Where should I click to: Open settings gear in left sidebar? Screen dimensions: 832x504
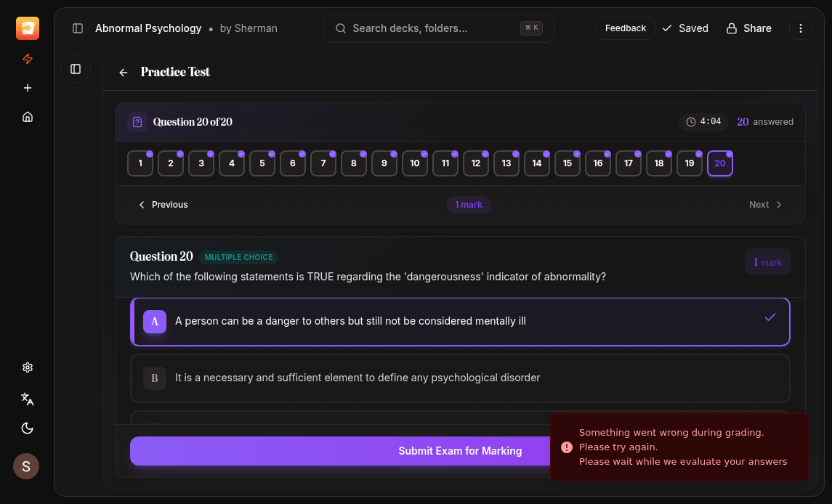pyautogui.click(x=28, y=367)
